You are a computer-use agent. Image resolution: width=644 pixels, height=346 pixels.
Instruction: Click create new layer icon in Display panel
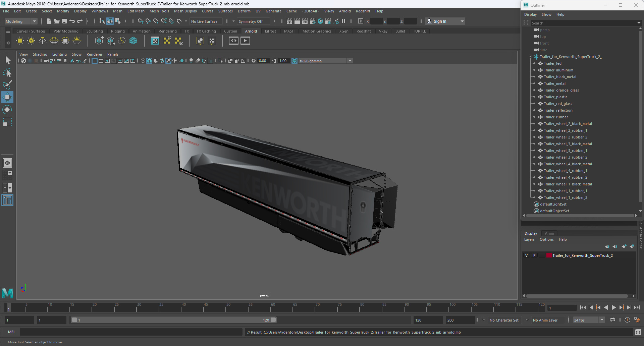(x=624, y=246)
